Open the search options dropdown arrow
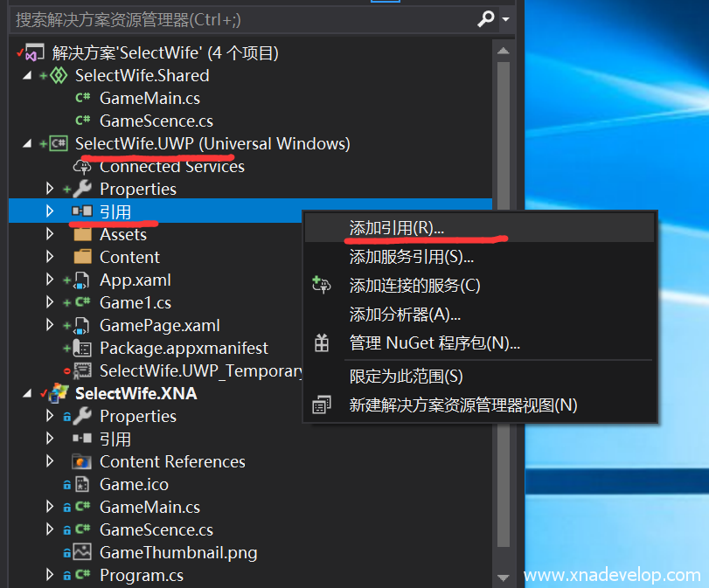709x588 pixels. click(x=505, y=19)
